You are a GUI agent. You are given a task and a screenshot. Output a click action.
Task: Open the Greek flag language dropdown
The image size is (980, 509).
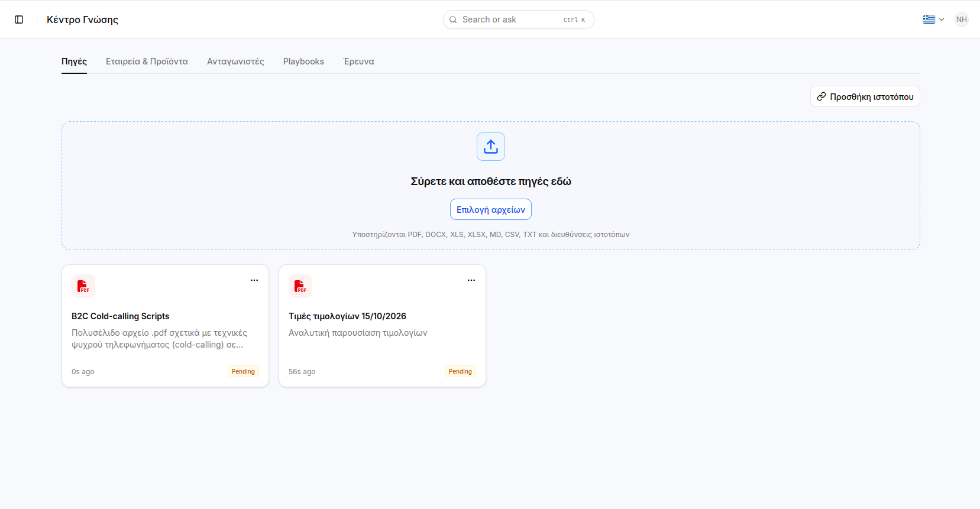point(933,20)
